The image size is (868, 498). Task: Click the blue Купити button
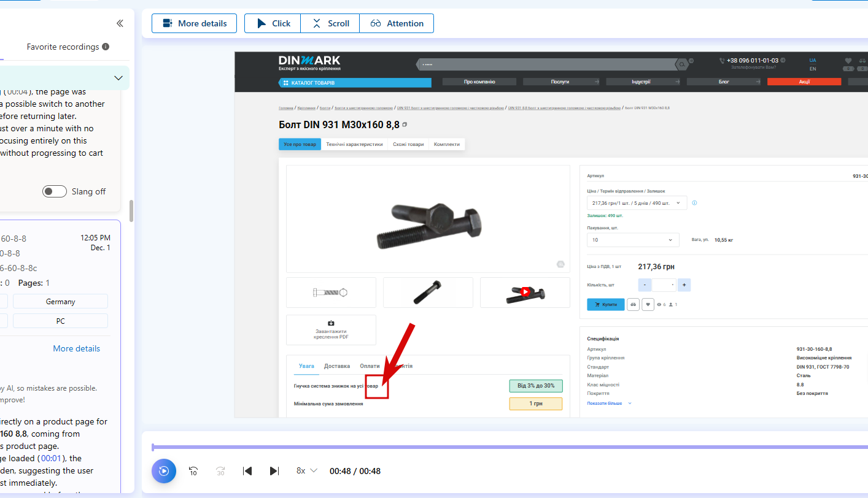[605, 304]
